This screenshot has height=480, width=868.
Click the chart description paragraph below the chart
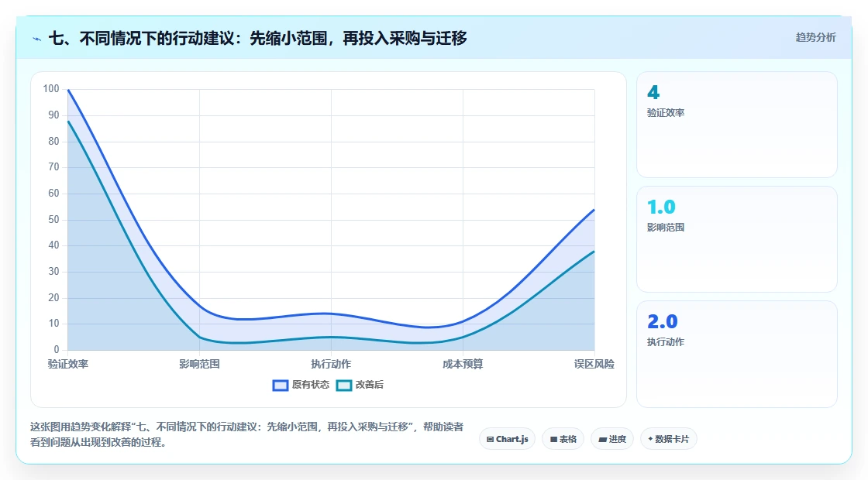[247, 434]
